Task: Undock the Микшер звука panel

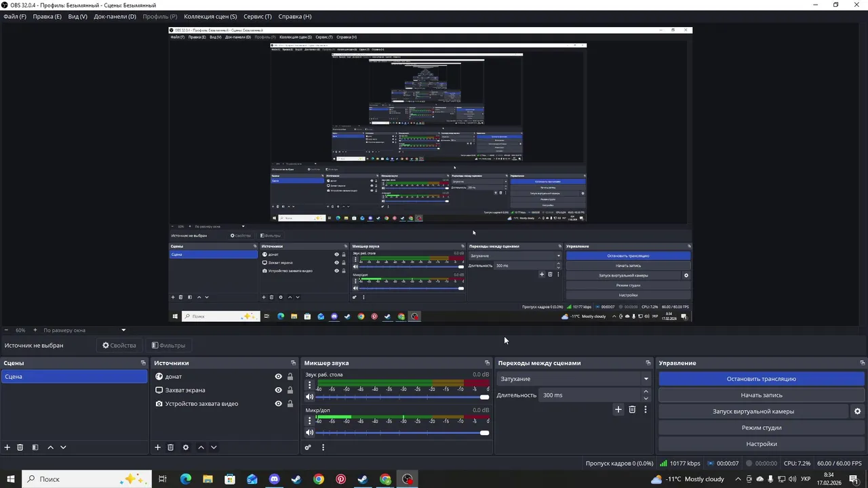Action: click(x=487, y=363)
